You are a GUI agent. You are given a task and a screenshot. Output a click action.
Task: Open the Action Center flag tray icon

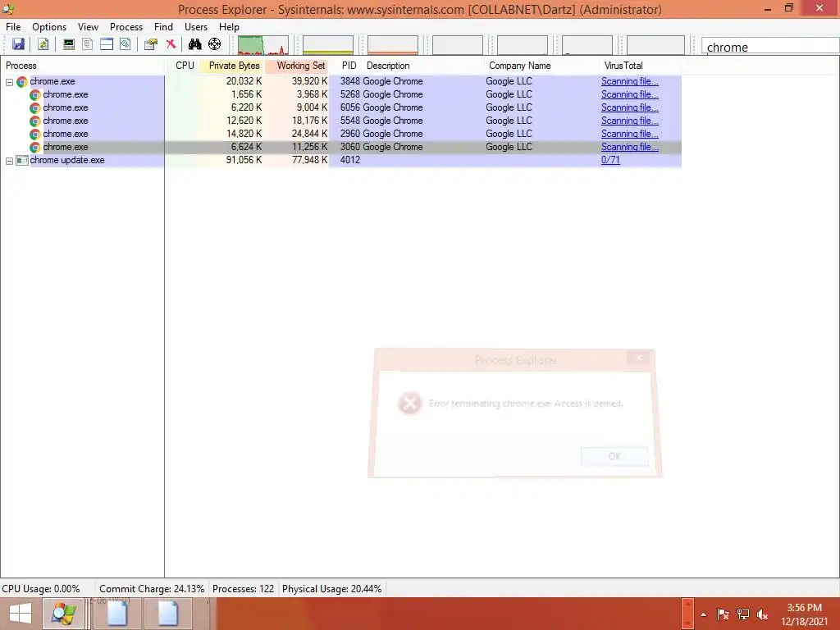click(x=723, y=614)
